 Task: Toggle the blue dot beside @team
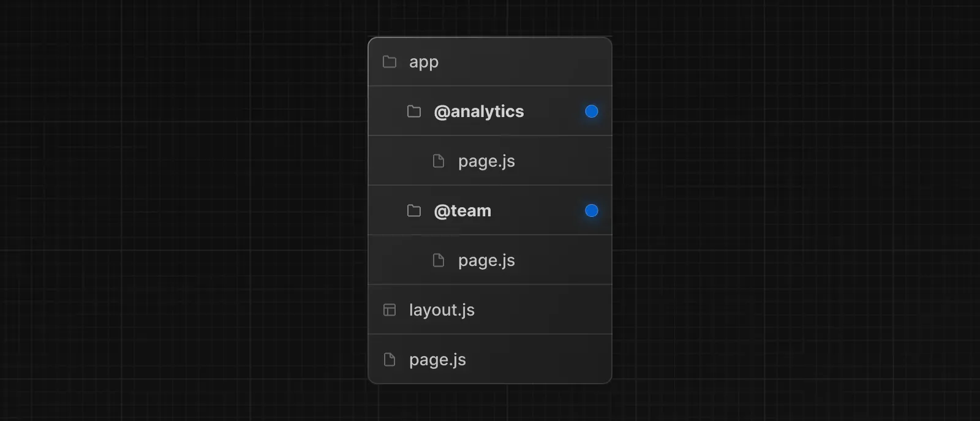pos(591,211)
